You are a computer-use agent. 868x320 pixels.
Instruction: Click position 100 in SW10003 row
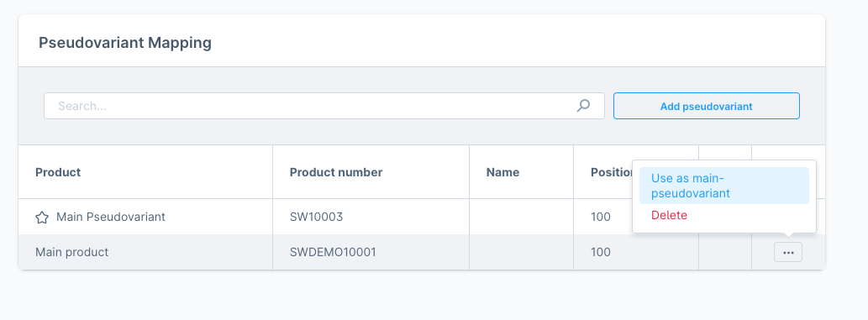(x=601, y=217)
